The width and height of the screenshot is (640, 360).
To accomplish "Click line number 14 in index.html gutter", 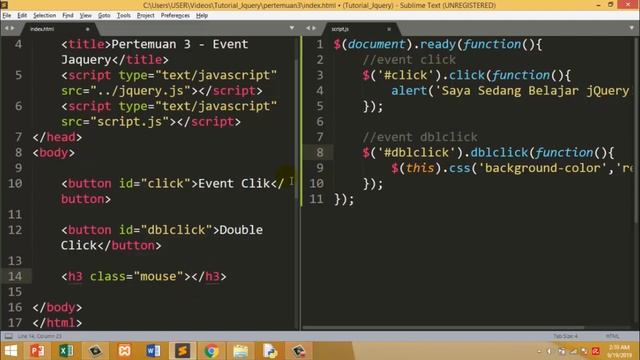I will point(15,276).
